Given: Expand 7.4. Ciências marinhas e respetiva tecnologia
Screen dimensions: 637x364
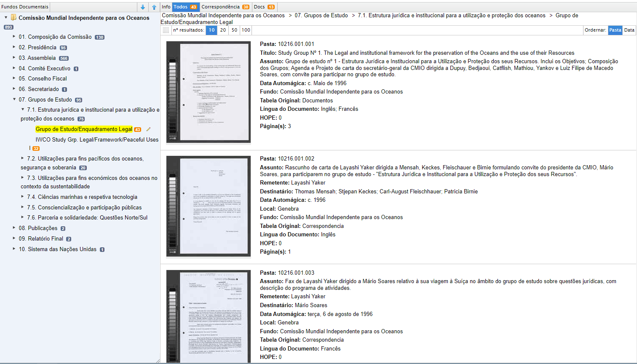Looking at the screenshot, I should click(x=23, y=197).
